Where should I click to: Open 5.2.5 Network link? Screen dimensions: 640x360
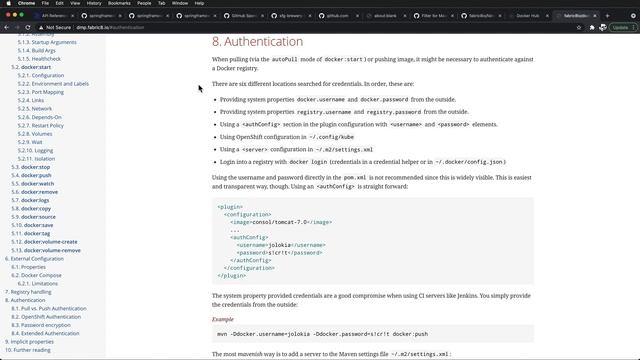click(35, 109)
